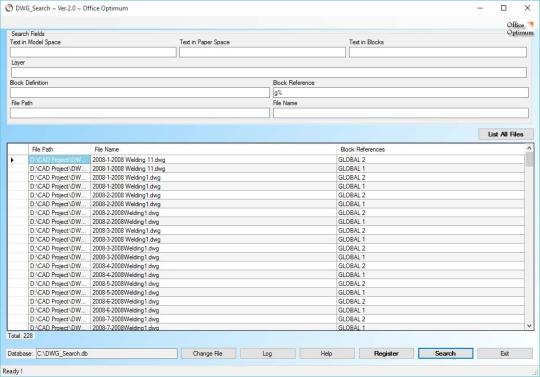Click the highlighted D:\CAD Project path cell
The height and width of the screenshot is (377, 540).
coord(59,160)
